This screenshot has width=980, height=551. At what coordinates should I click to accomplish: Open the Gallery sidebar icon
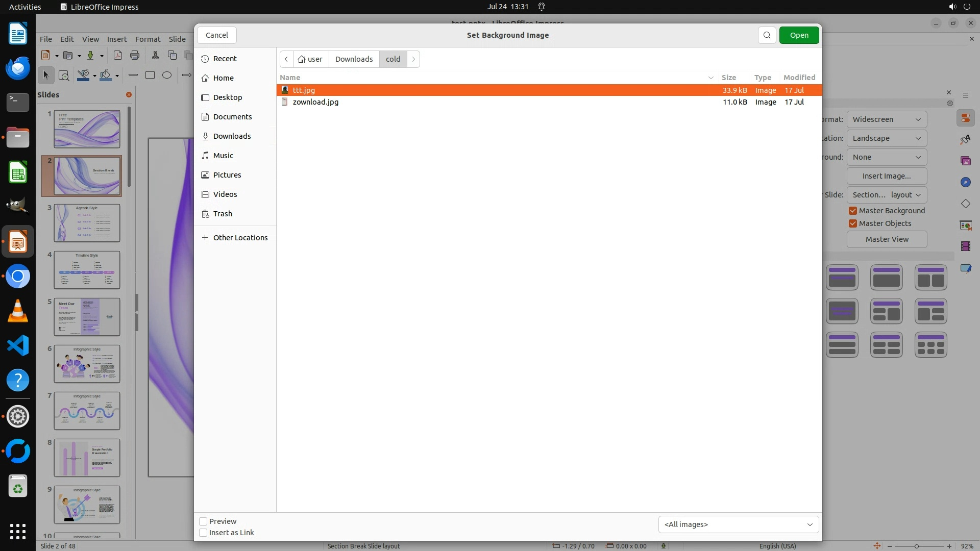tap(965, 161)
